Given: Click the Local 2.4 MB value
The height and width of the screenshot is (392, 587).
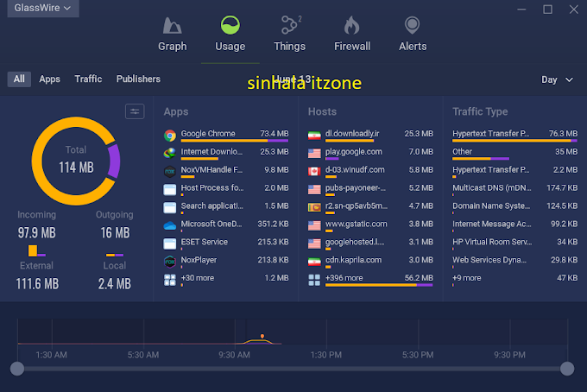Looking at the screenshot, I should pyautogui.click(x=115, y=284).
